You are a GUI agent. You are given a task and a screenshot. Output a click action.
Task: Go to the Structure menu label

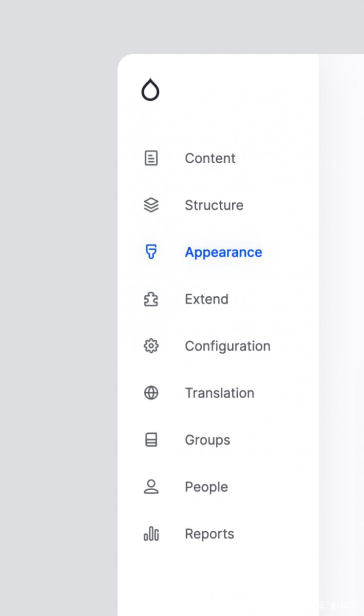[x=214, y=205]
